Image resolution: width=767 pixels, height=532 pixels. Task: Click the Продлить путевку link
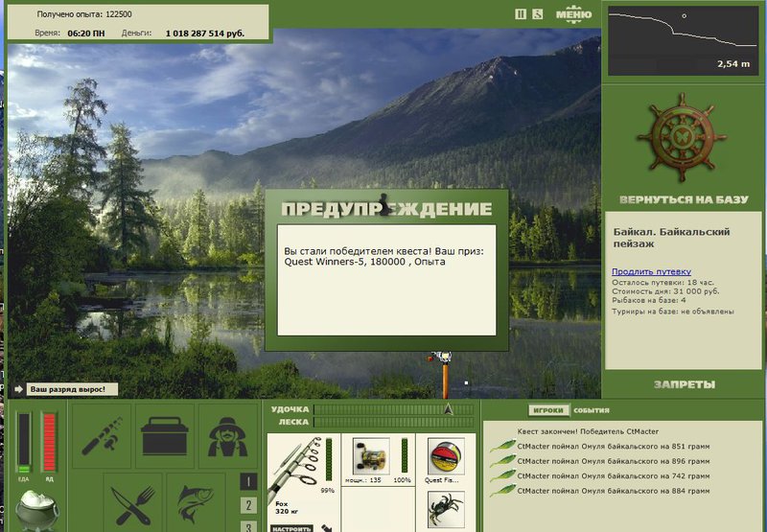(x=651, y=271)
